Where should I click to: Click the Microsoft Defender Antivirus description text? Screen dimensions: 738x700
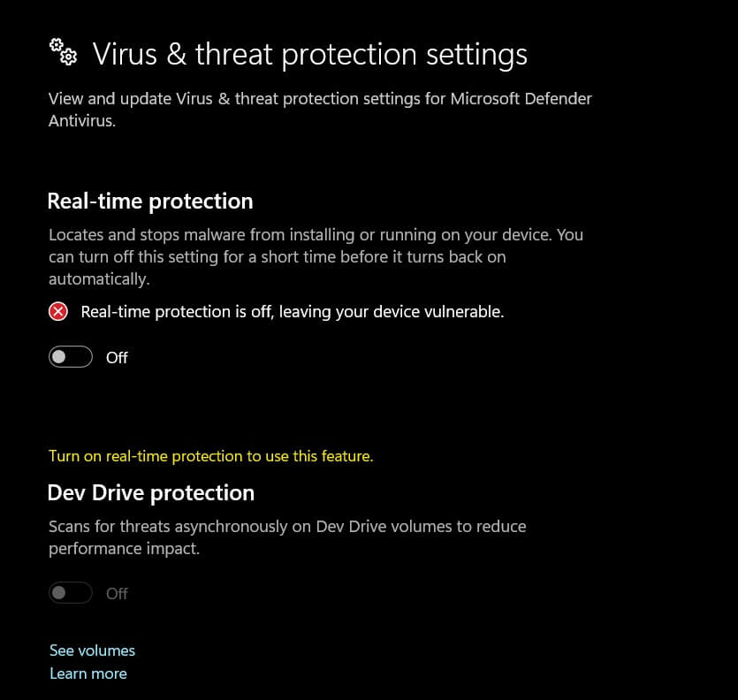click(x=320, y=109)
